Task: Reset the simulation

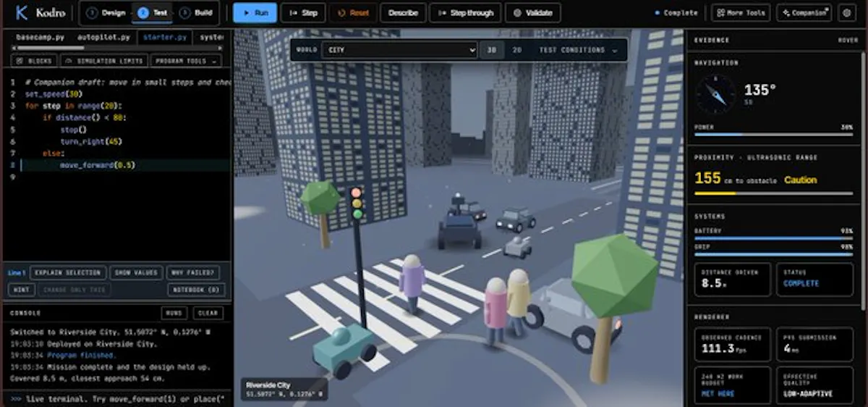Action: pyautogui.click(x=353, y=12)
